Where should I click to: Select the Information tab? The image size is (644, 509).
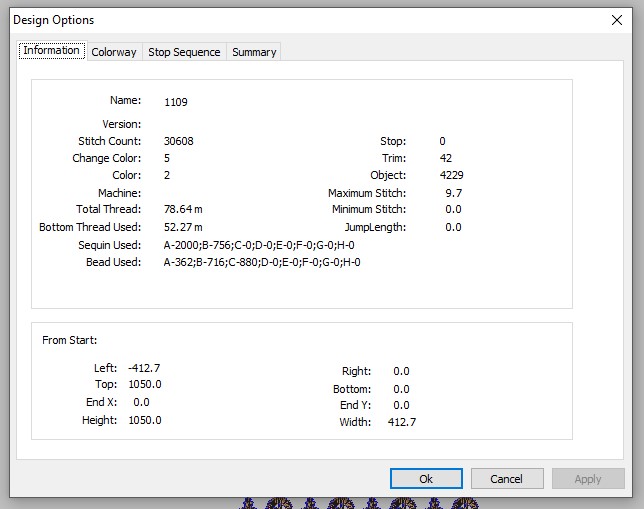coord(52,51)
